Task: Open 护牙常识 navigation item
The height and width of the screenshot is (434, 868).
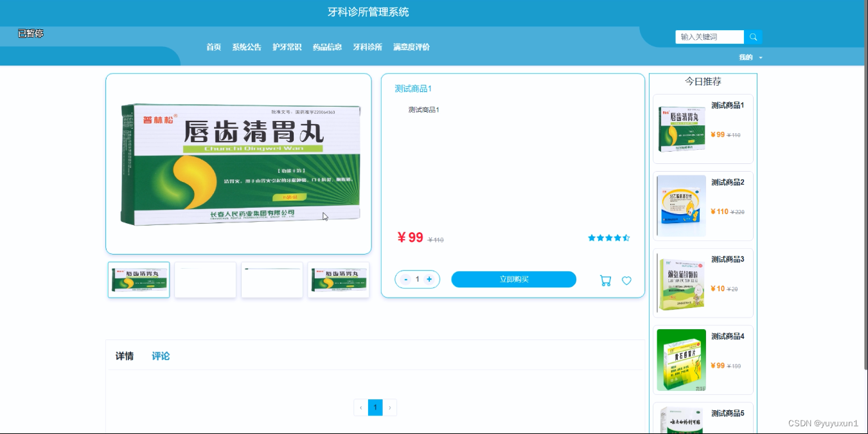Action: 287,47
